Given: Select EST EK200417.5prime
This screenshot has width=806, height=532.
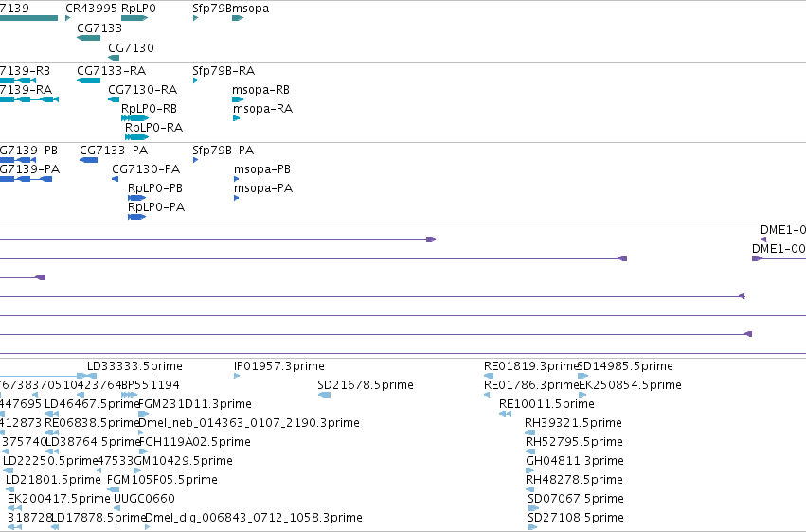Looking at the screenshot, I should pyautogui.click(x=59, y=499).
